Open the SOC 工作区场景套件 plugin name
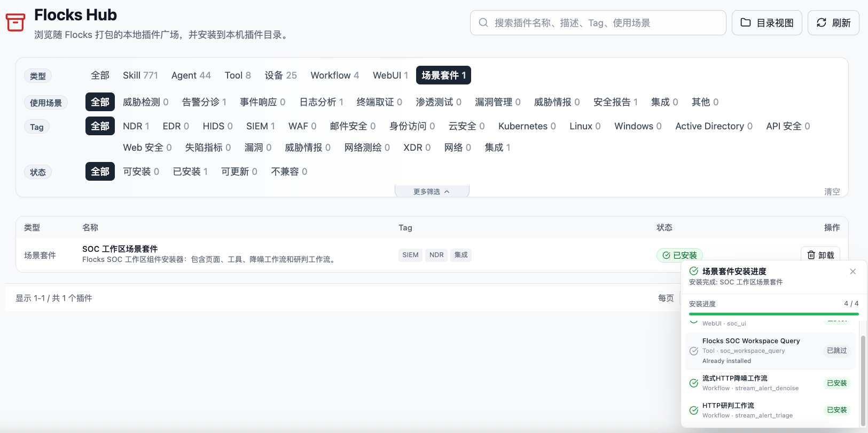 (120, 249)
